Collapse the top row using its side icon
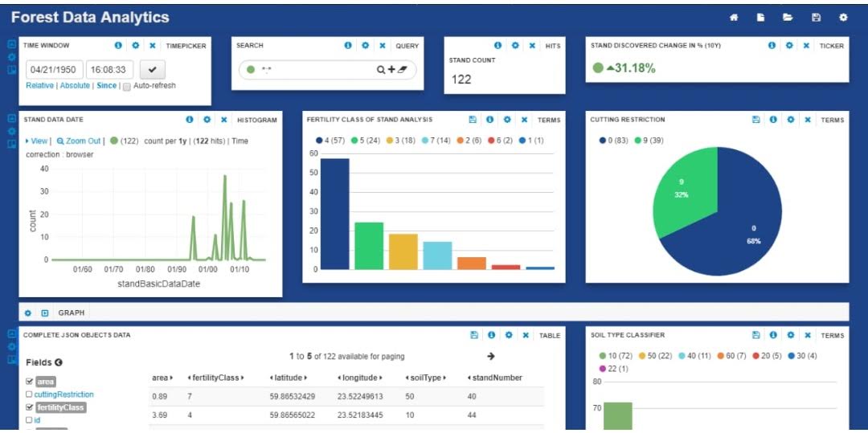The image size is (868, 433). pyautogui.click(x=11, y=45)
